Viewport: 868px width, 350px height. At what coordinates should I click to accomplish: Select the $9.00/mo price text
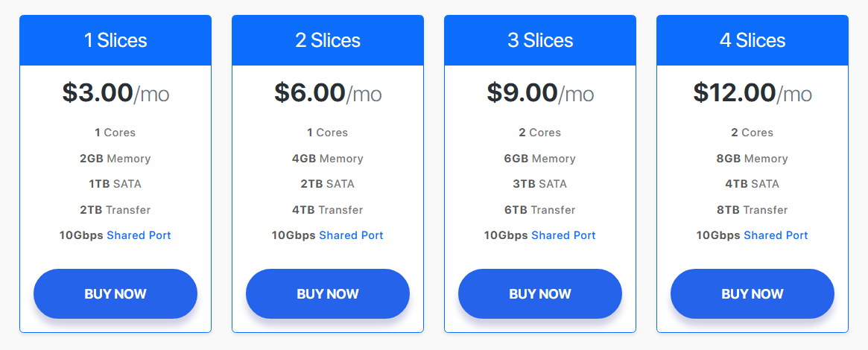tap(540, 93)
